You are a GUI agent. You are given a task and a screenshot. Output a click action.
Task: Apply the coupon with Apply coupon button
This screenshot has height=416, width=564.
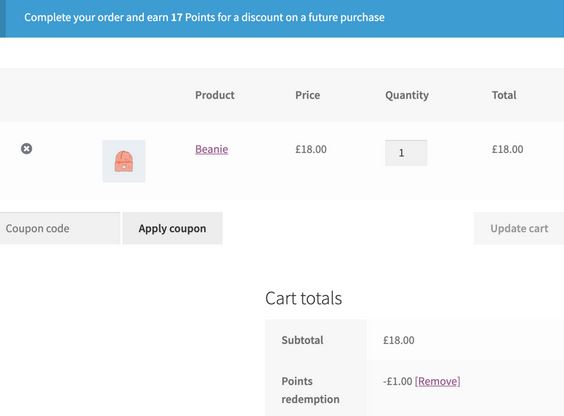click(x=172, y=228)
